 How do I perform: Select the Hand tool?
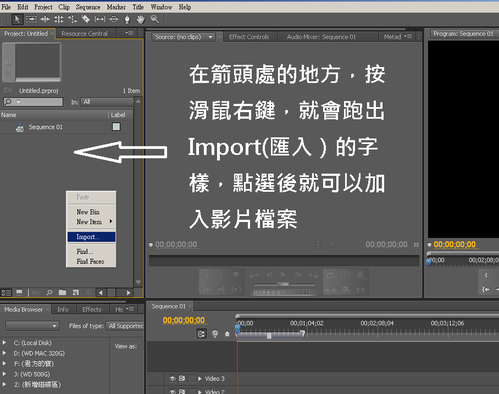tap(141, 19)
